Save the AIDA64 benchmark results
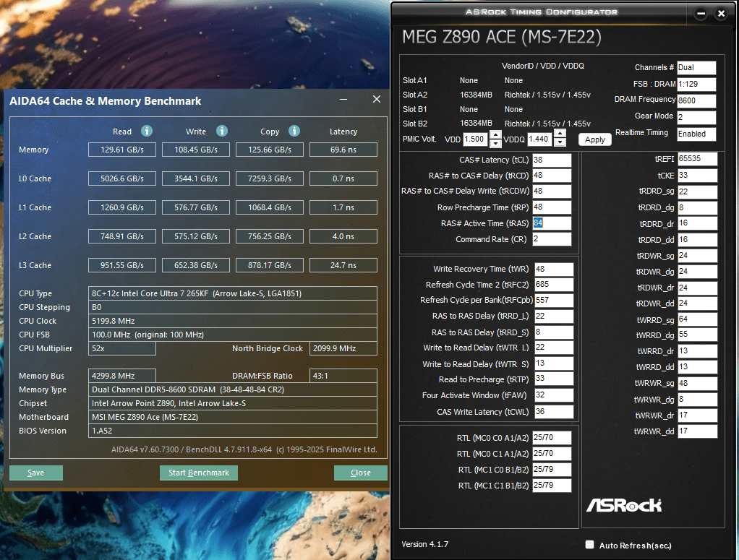The image size is (739, 560). point(36,473)
